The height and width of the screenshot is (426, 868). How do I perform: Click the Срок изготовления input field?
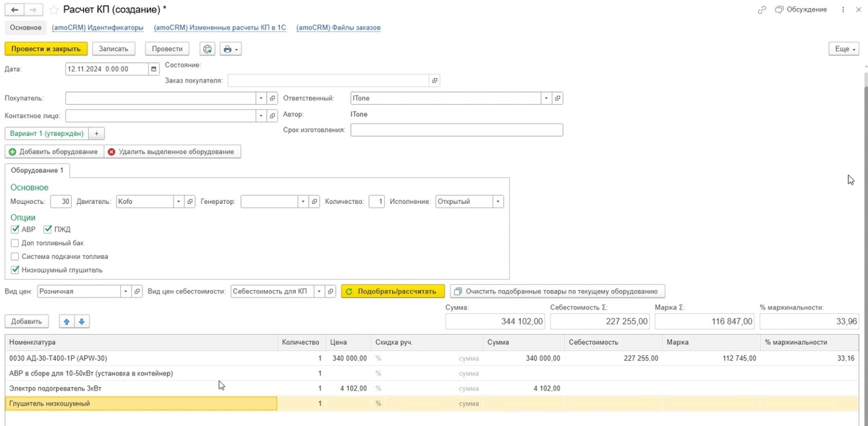[456, 130]
